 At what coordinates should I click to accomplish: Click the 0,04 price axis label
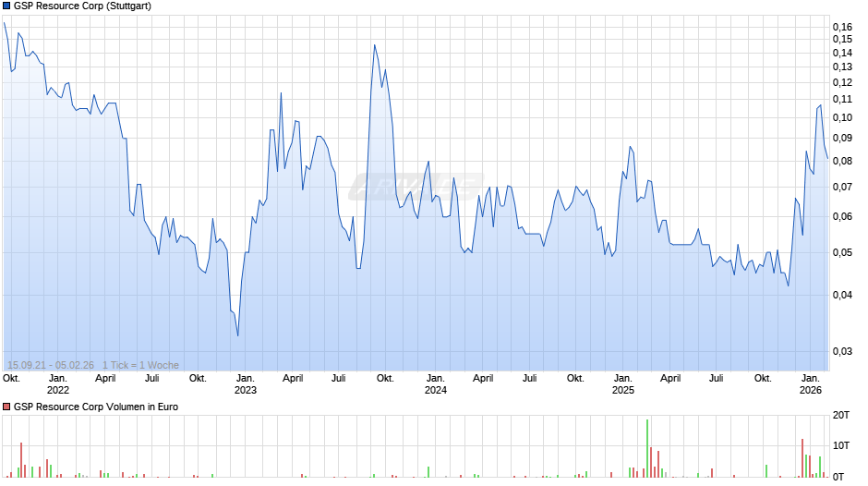pyautogui.click(x=842, y=295)
